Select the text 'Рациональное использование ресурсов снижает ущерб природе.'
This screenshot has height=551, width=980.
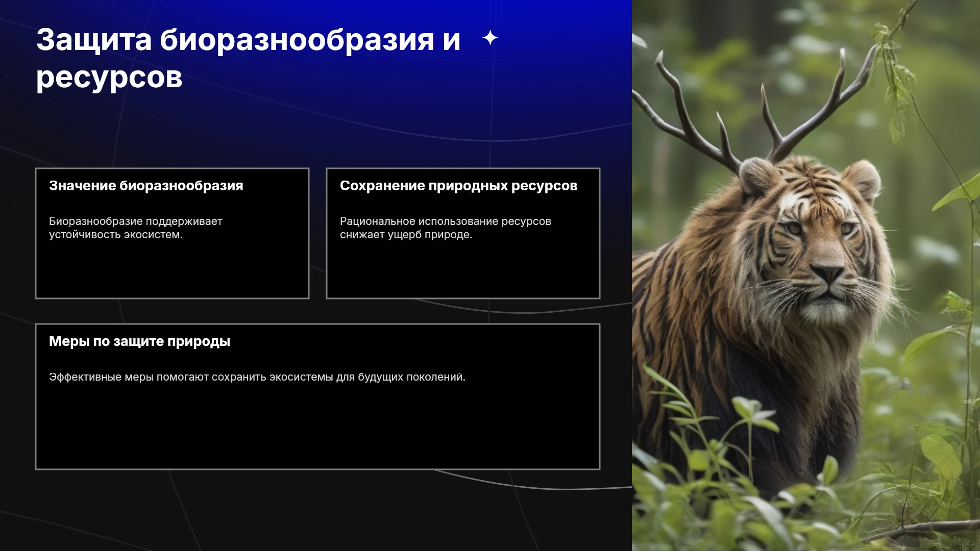click(x=446, y=228)
